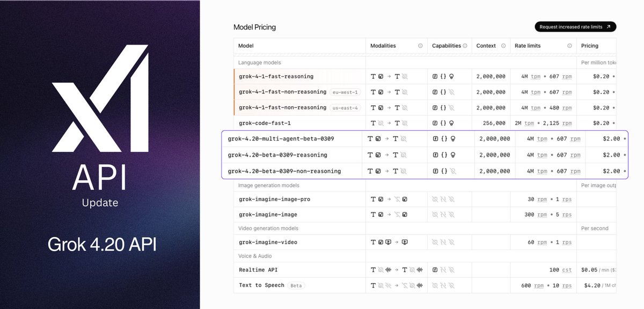This screenshot has width=644, height=309.
Task: Click audio output waveform icon in Text to Speech row
Action: click(420, 285)
